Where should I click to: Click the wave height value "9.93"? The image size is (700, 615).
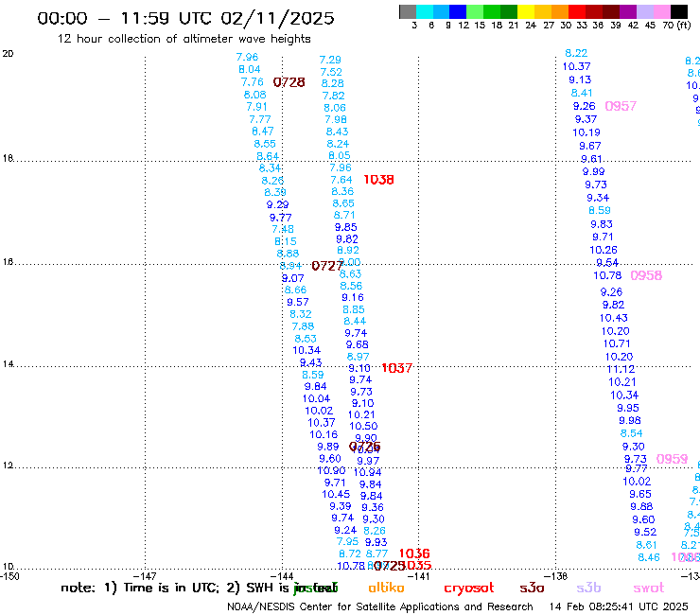(376, 542)
